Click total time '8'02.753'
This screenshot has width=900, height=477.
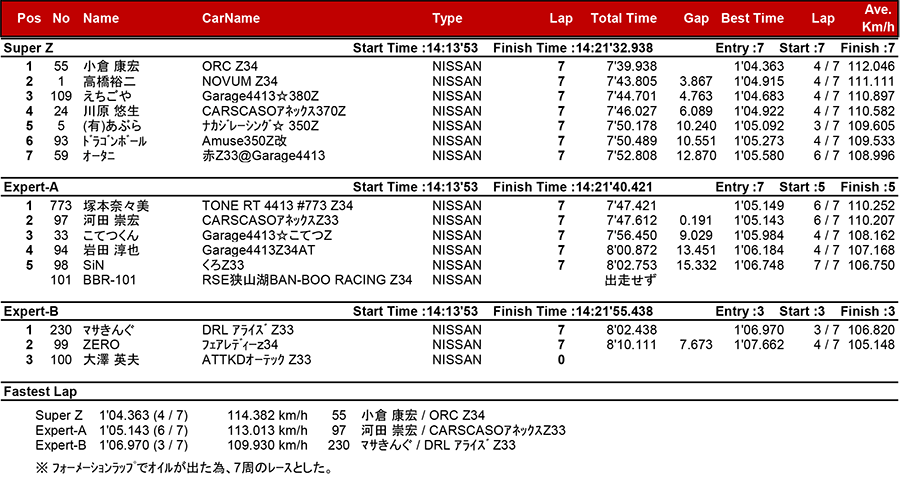[631, 265]
